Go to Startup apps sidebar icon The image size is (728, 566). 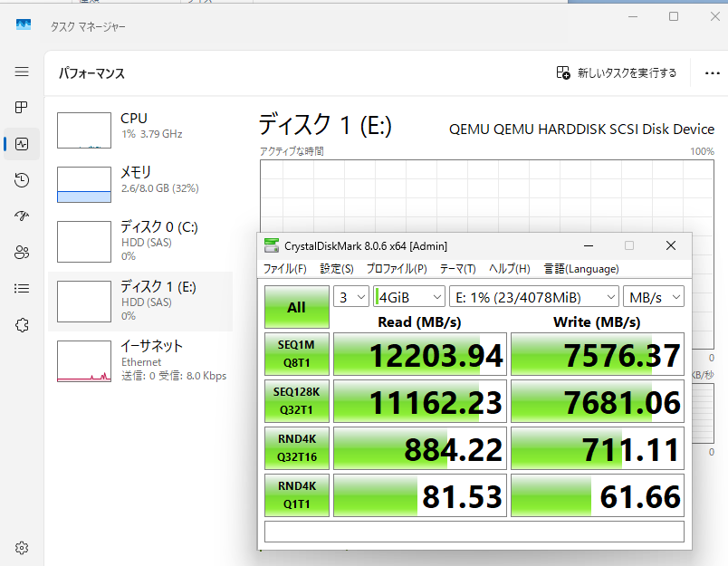click(x=22, y=216)
